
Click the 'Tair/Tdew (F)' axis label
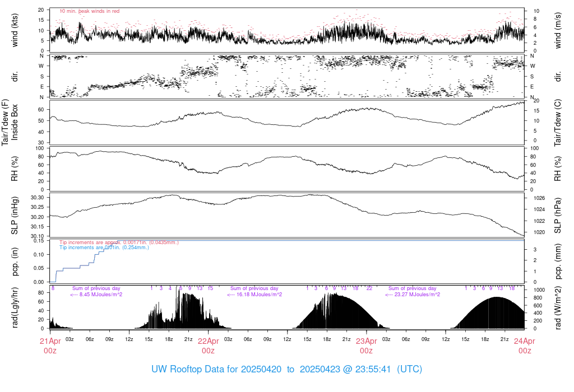pyautogui.click(x=4, y=123)
